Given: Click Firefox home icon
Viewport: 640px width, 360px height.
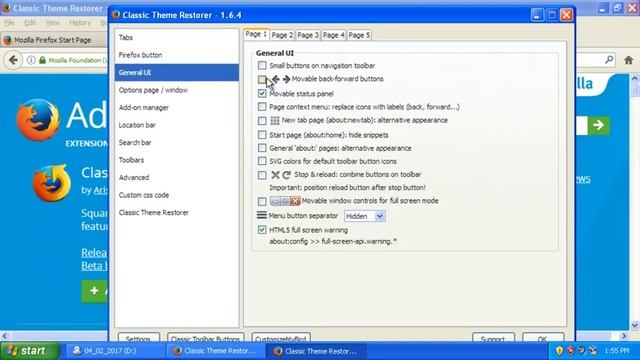Looking at the screenshot, I should click(628, 60).
